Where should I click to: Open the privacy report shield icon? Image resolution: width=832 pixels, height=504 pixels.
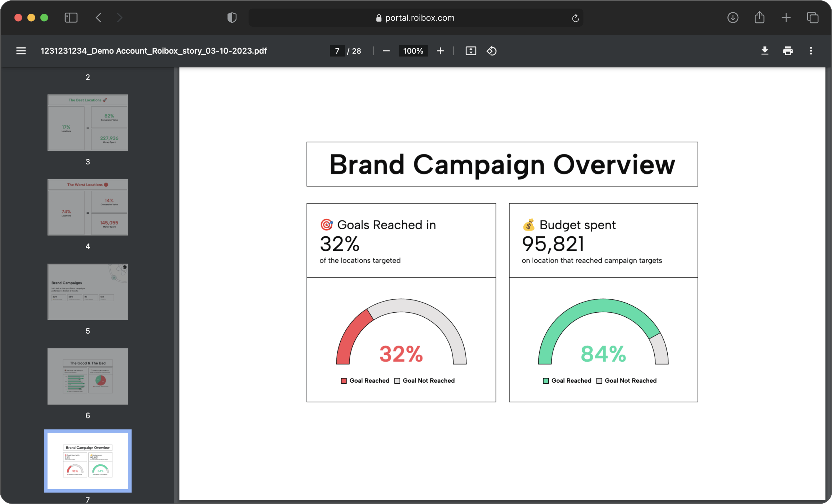point(232,18)
